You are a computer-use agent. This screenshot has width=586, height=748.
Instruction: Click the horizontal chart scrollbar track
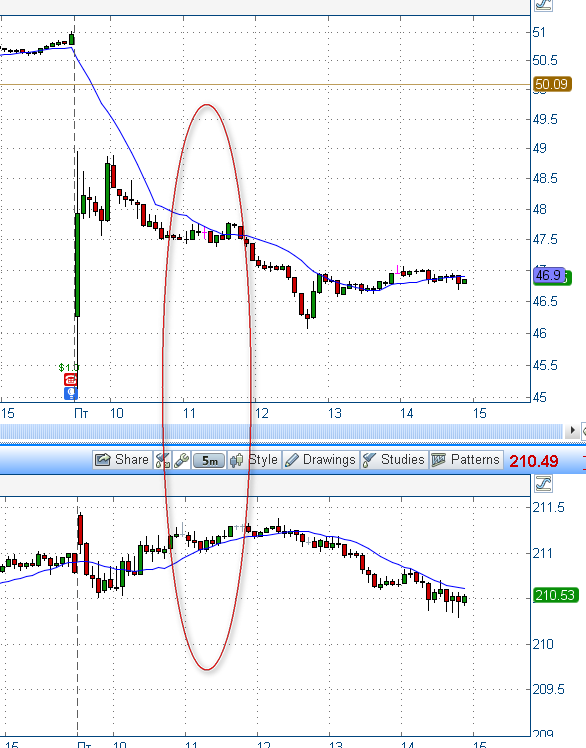click(x=282, y=431)
